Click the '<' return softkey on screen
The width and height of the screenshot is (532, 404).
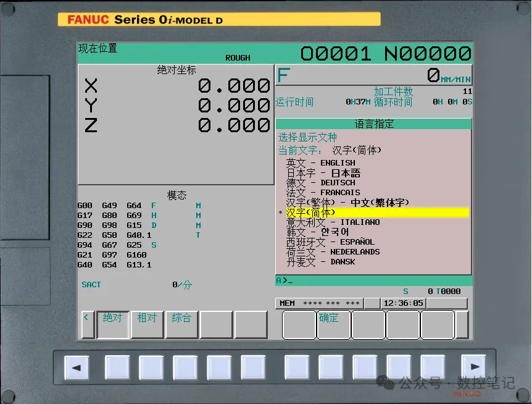[87, 324]
